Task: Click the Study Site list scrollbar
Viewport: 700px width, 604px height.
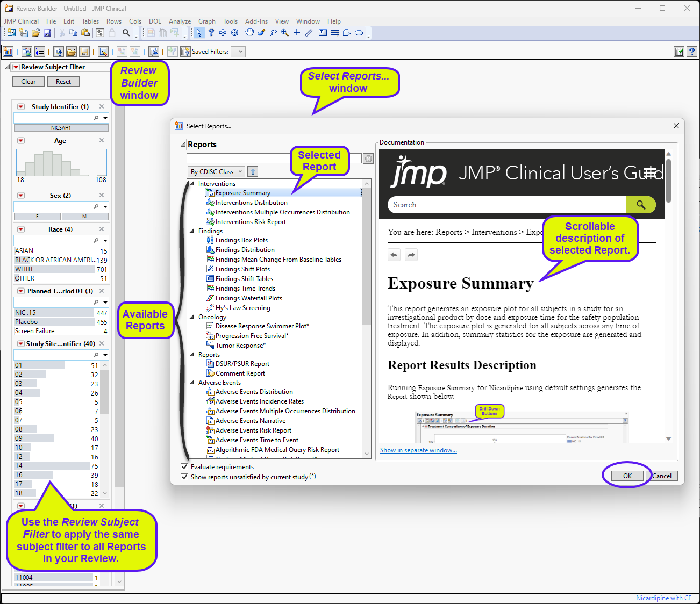Action: point(105,429)
